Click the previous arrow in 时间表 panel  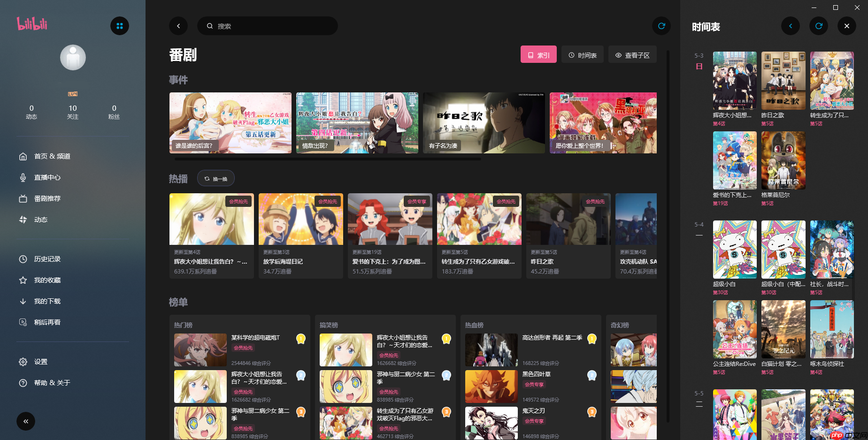coord(791,26)
